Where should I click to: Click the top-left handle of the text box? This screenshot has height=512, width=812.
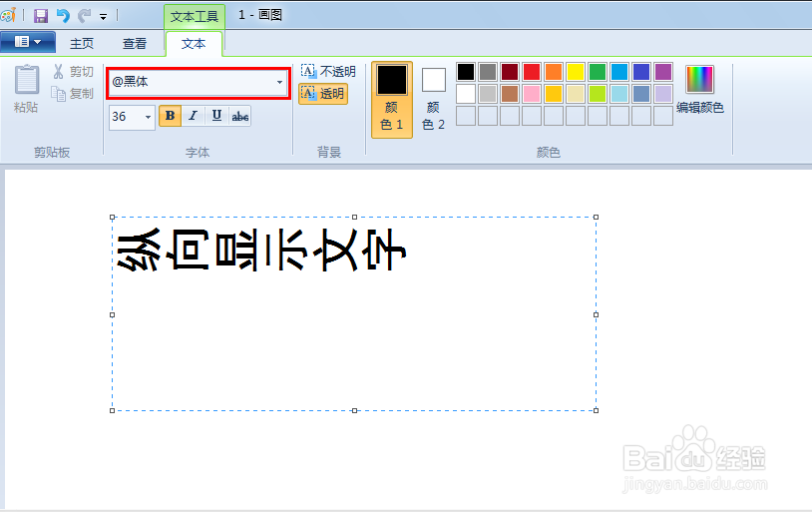113,218
